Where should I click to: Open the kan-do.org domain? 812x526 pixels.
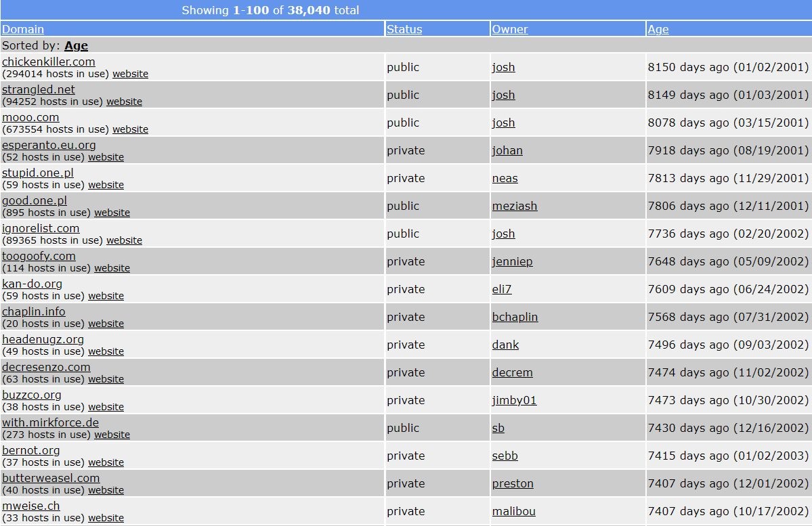[x=32, y=284]
